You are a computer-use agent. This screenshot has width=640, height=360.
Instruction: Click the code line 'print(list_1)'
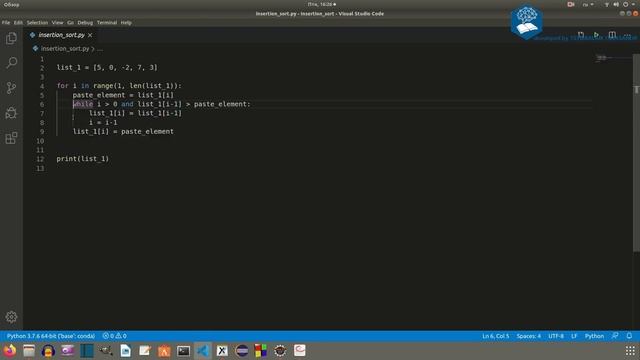[x=83, y=159]
